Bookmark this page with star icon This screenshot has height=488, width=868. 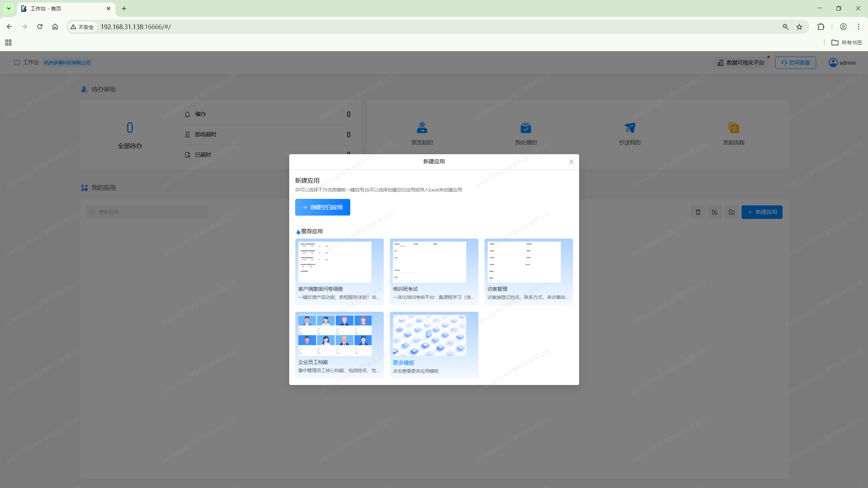coord(800,27)
